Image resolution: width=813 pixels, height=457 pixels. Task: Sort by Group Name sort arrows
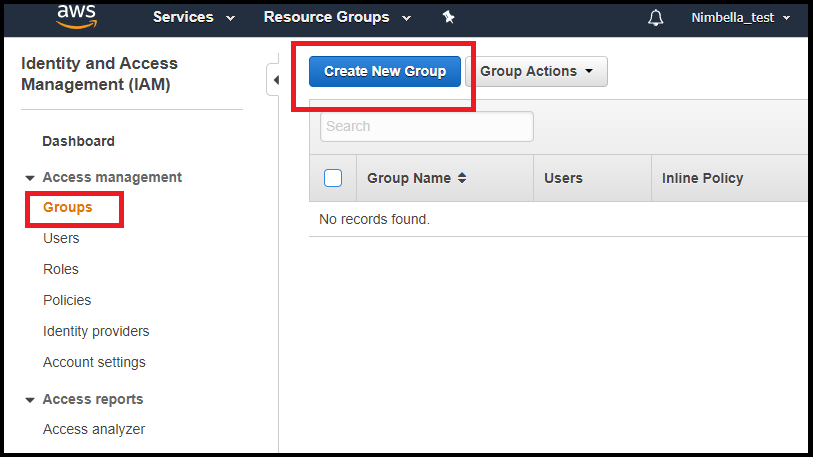pos(462,178)
